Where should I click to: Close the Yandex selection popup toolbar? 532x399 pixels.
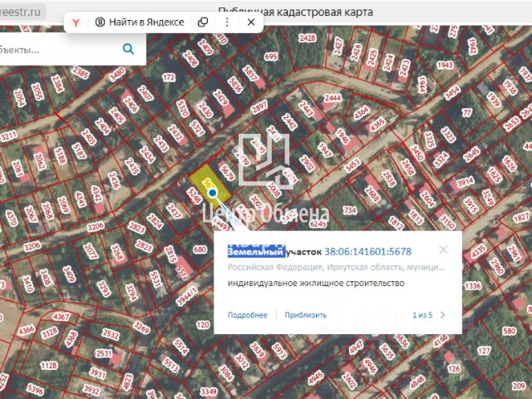coord(251,22)
